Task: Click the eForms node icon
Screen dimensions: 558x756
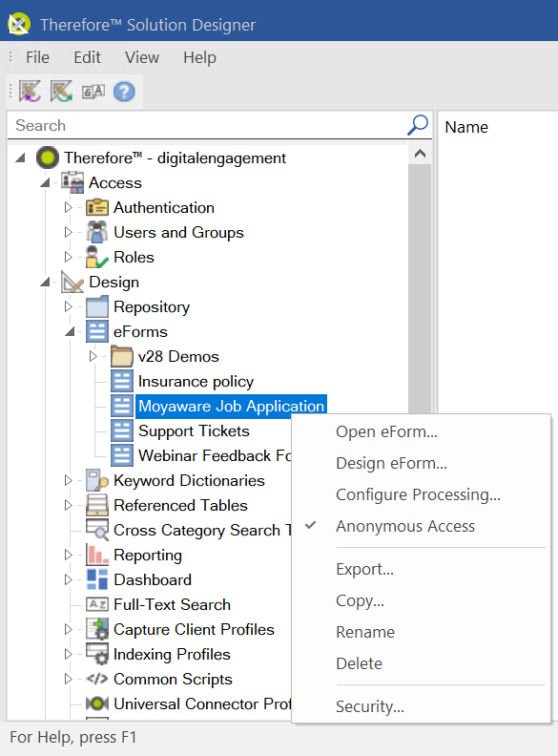Action: coord(97,332)
